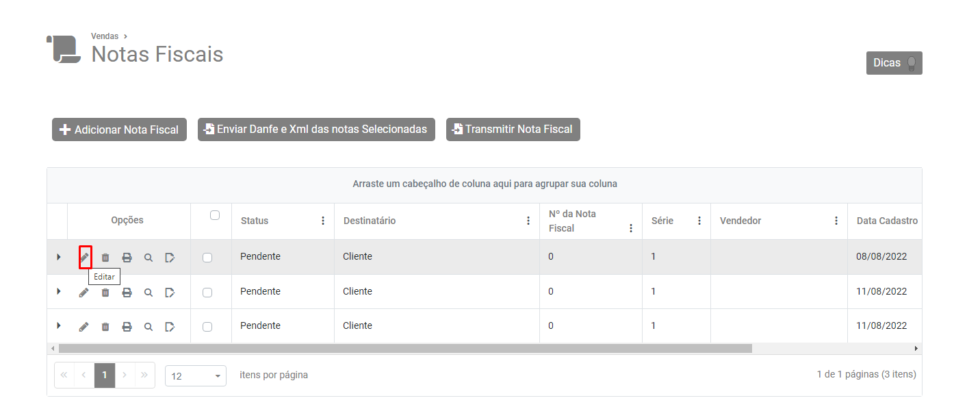980x407 pixels.
Task: Open the Dicas tips button
Action: coord(894,63)
